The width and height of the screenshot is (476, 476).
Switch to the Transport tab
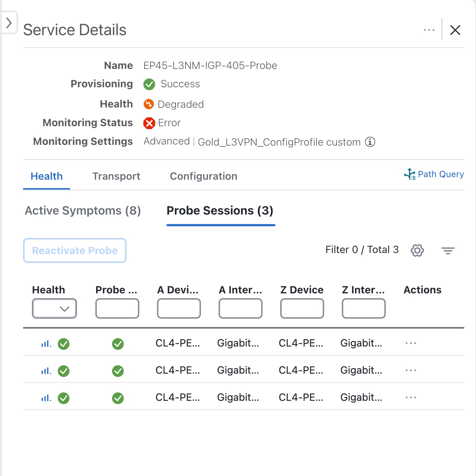click(116, 176)
